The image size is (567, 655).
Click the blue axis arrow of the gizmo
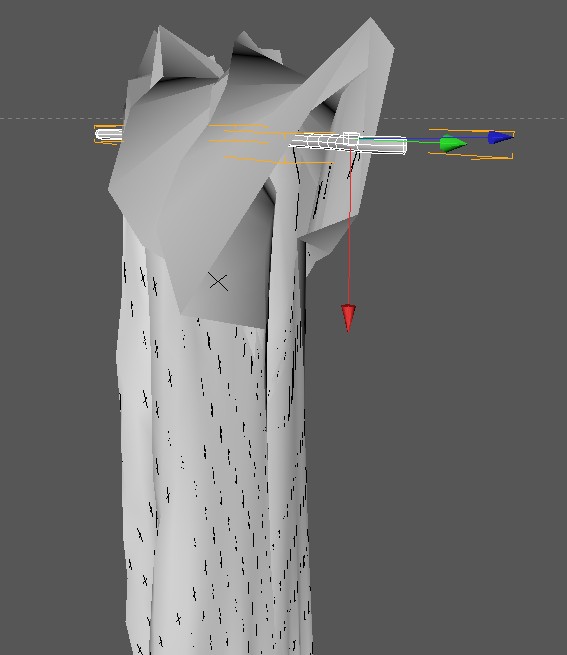pyautogui.click(x=501, y=137)
